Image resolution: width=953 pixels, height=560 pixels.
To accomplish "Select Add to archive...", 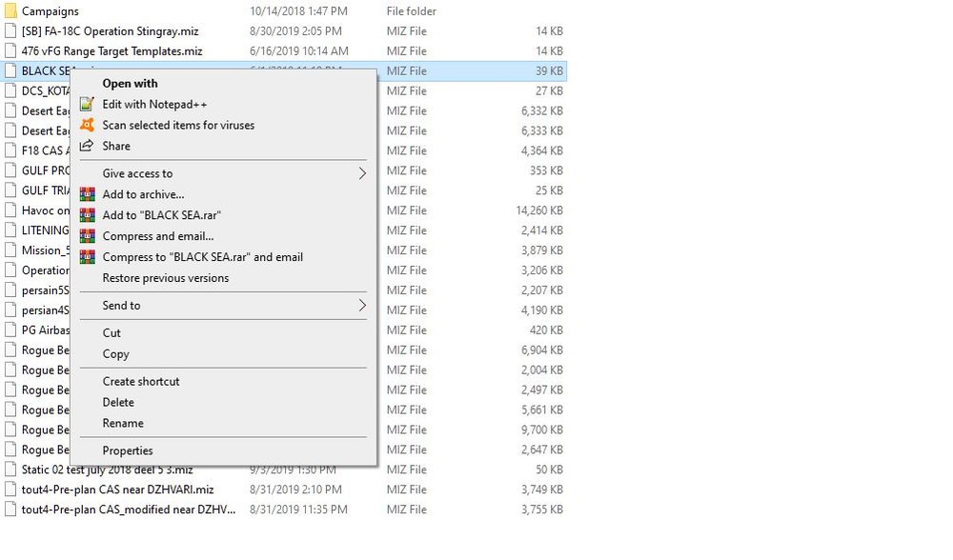I will coord(143,194).
